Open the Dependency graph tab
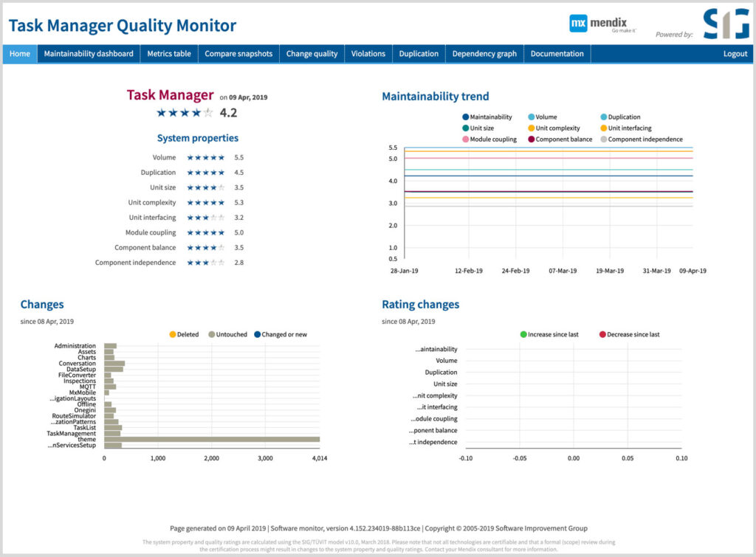 point(484,54)
